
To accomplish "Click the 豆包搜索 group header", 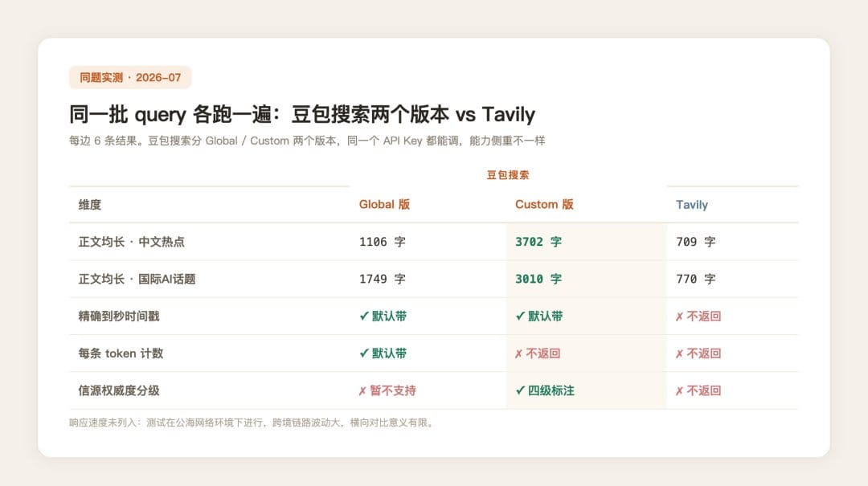I will pos(508,175).
